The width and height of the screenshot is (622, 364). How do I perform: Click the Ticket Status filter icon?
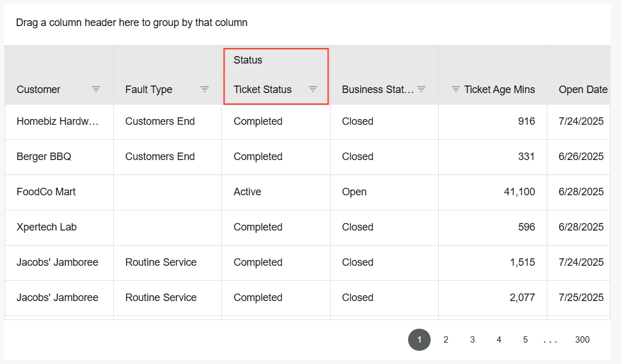[313, 89]
